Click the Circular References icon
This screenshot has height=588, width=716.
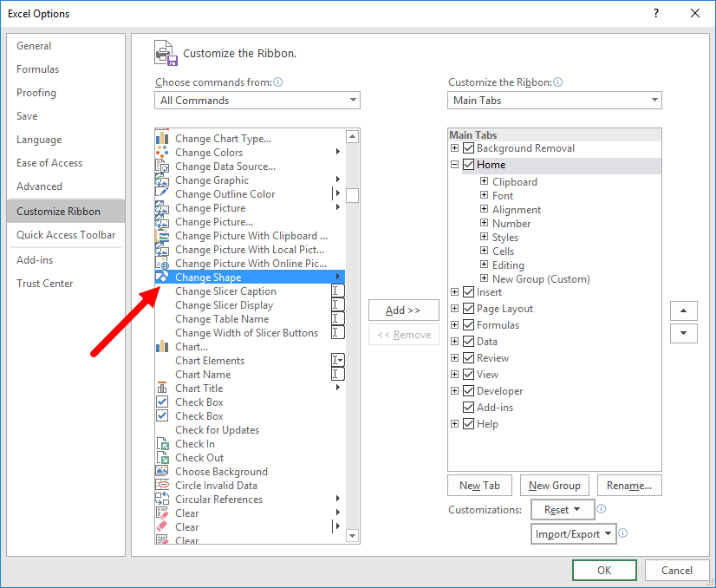click(162, 499)
